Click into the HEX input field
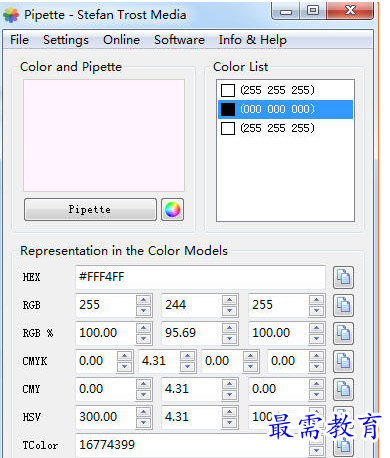This screenshot has width=390, height=458. coord(200,277)
